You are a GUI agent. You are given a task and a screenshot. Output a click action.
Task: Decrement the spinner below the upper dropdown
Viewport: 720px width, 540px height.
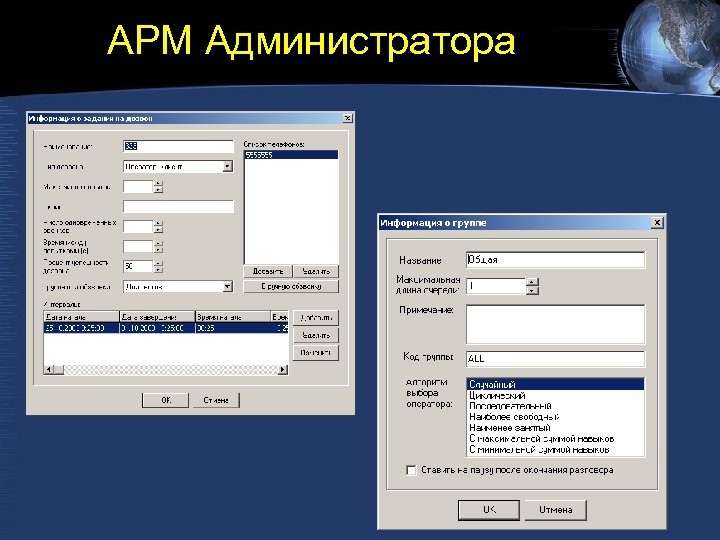coord(158,190)
